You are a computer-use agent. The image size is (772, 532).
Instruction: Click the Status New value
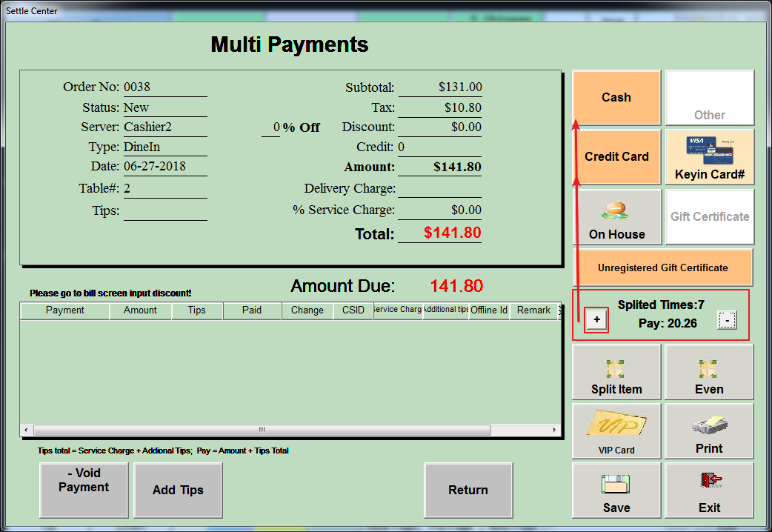136,108
